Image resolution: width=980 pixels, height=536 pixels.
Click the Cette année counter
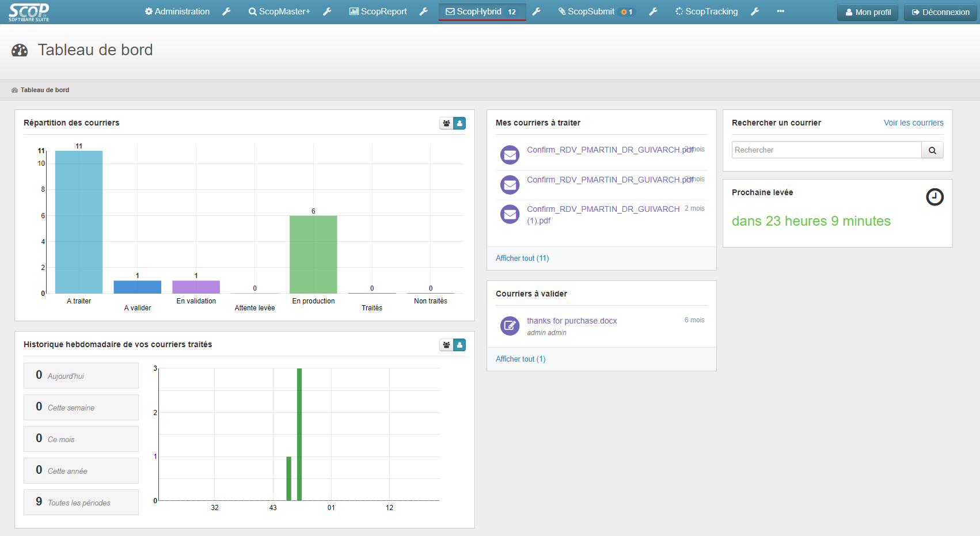81,470
